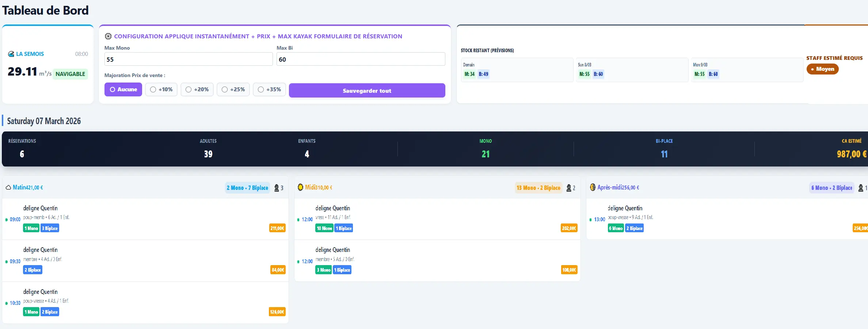Expand the 6 Mono · 2 Biplace Après-midi badge
Viewport: 868px width, 329px height.
pos(831,188)
